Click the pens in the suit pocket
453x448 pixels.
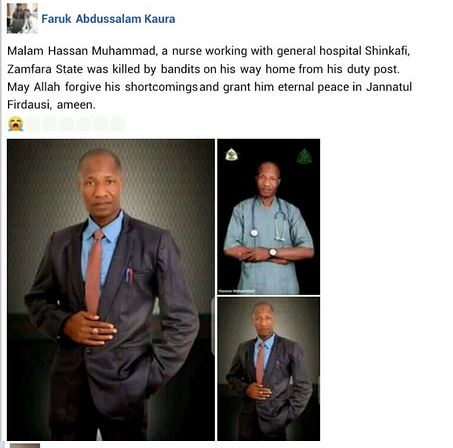pyautogui.click(x=129, y=276)
